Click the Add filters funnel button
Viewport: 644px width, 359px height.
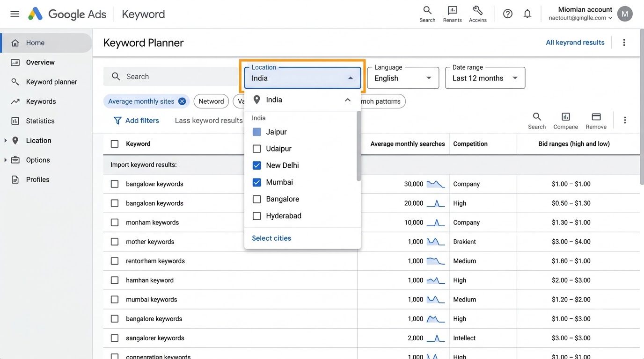coord(136,121)
